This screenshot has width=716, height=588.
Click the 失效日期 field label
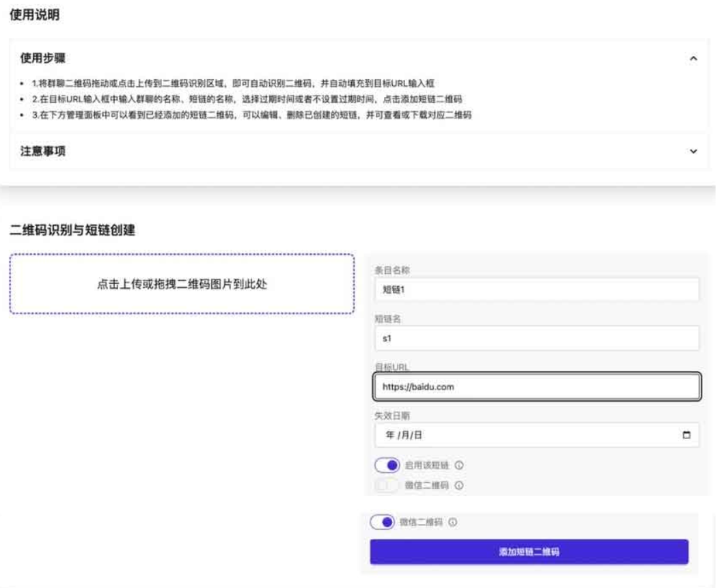tap(391, 415)
